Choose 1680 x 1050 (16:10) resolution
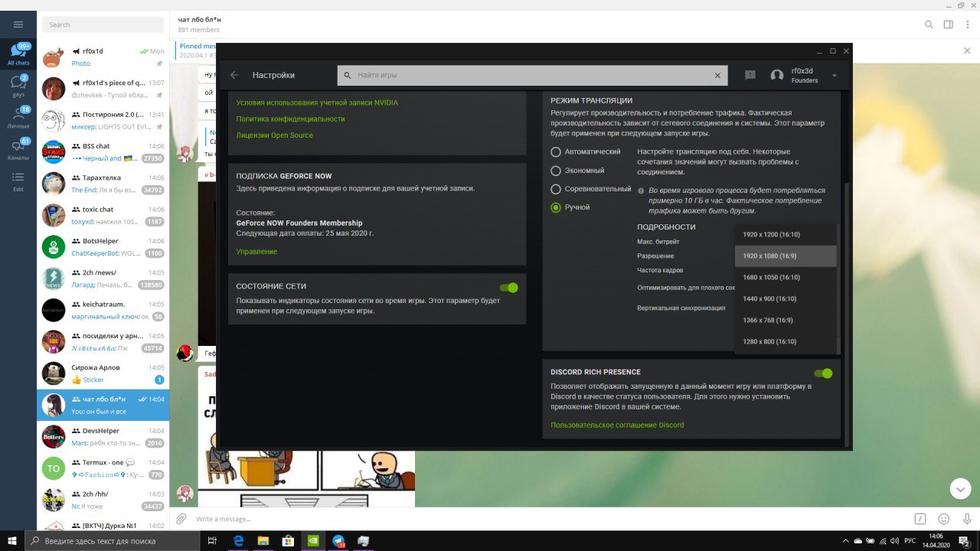Image resolution: width=980 pixels, height=551 pixels. [786, 277]
